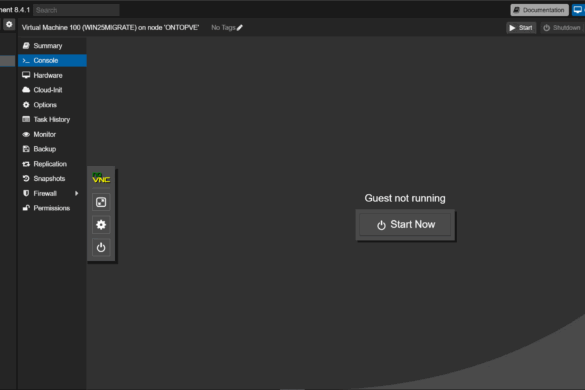This screenshot has width=585, height=390.
Task: Click the Console prompt icon
Action: (x=26, y=60)
